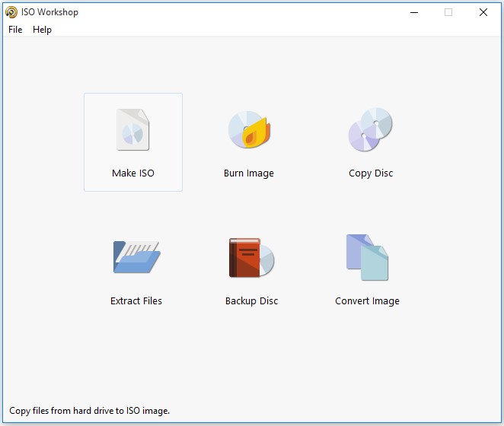Click the Copy Disc two-discs icon
Screen dimensions: 504x426
(x=370, y=130)
